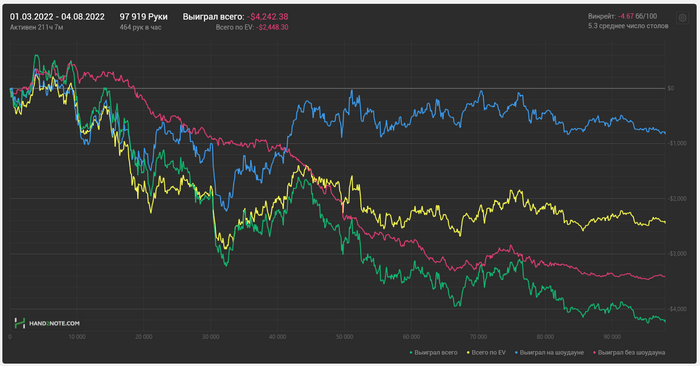Toggle the 'Всего по EV' legend entry

487,353
